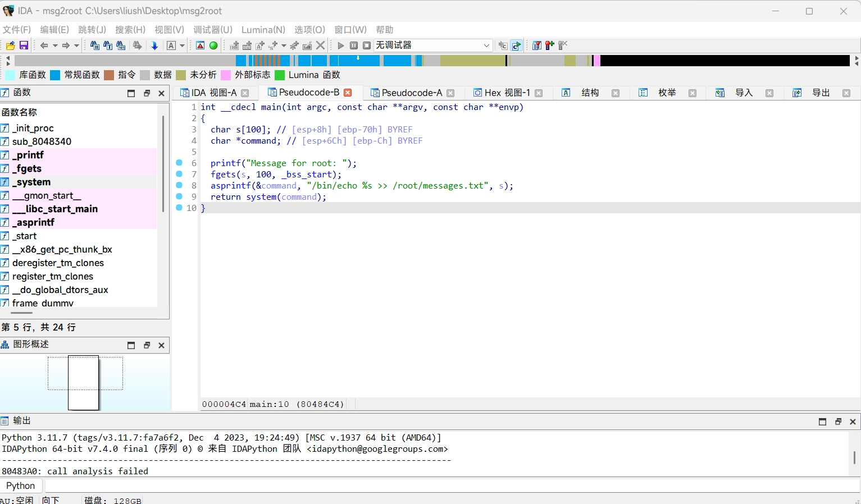Jump back with the left arrow icon
This screenshot has width=861, height=504.
click(x=44, y=45)
